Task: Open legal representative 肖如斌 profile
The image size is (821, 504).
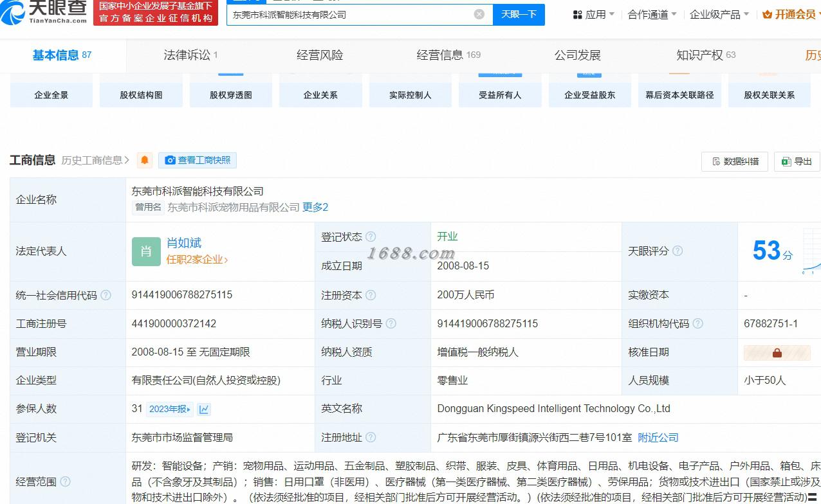Action: 184,243
